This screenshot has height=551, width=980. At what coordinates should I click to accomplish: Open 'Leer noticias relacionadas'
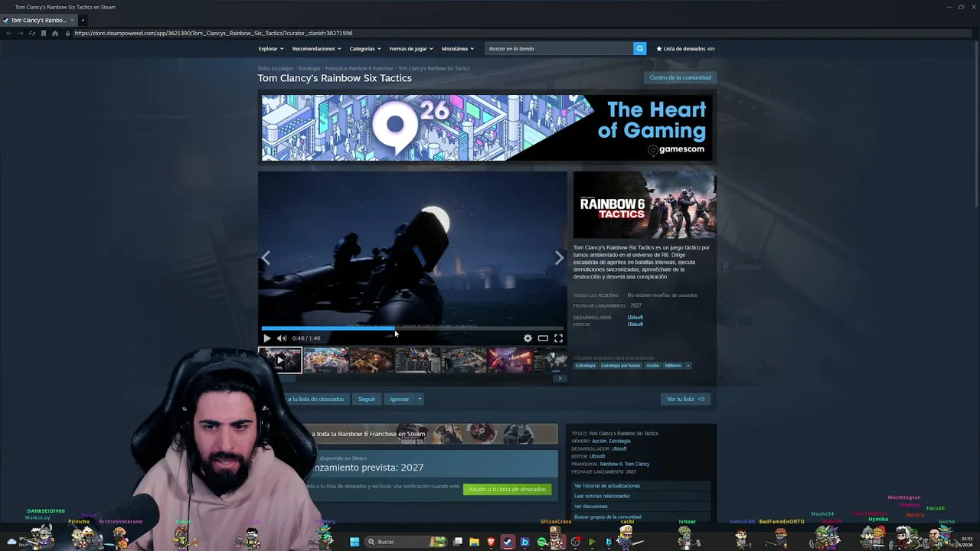(642, 496)
